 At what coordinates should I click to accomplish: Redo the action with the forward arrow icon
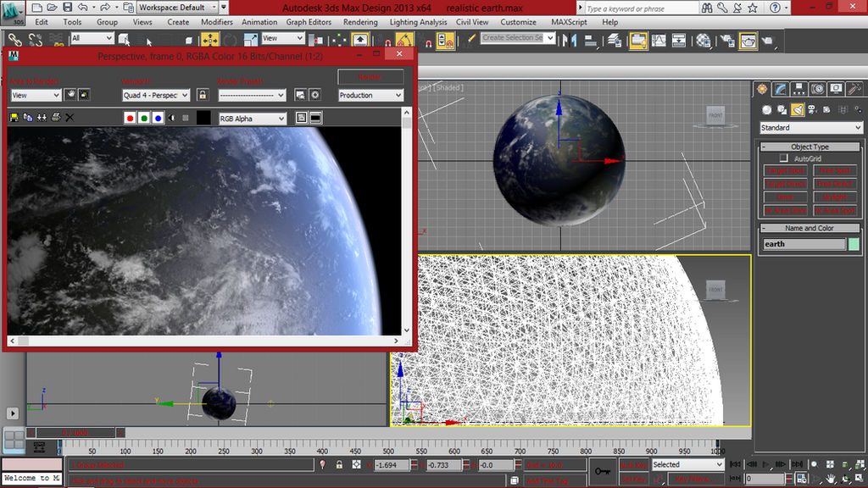point(104,8)
